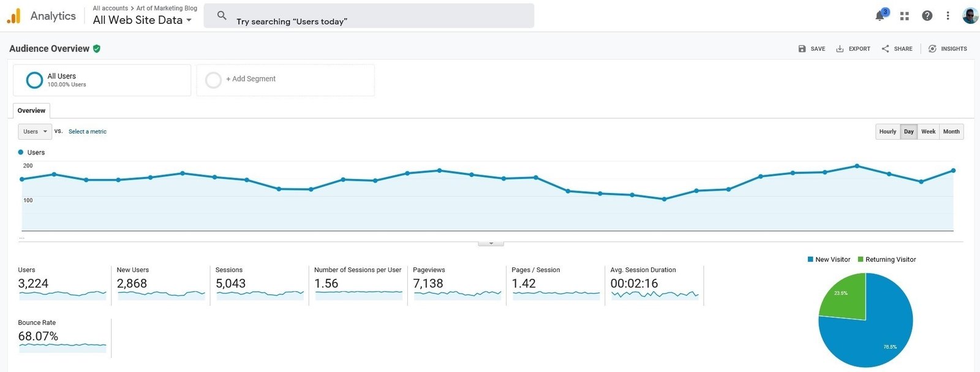Click the empty Add Segment circle
This screenshot has width=980, height=372.
213,80
